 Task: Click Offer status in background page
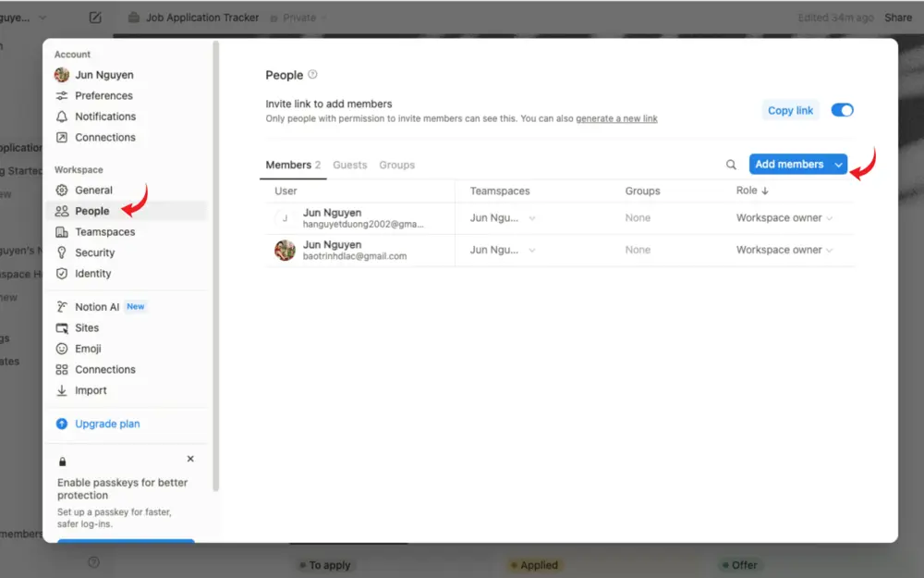pyautogui.click(x=739, y=565)
